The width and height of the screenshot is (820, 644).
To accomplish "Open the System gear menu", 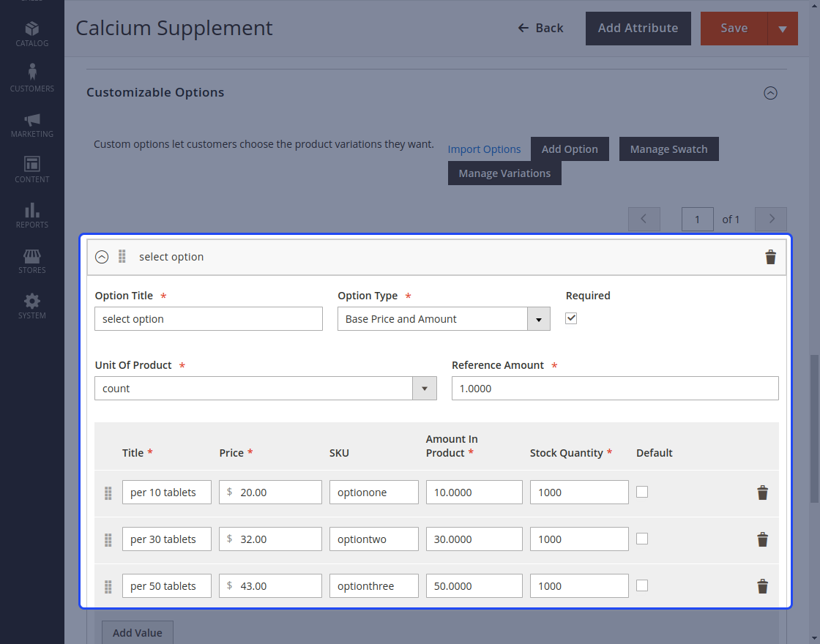I will click(32, 307).
